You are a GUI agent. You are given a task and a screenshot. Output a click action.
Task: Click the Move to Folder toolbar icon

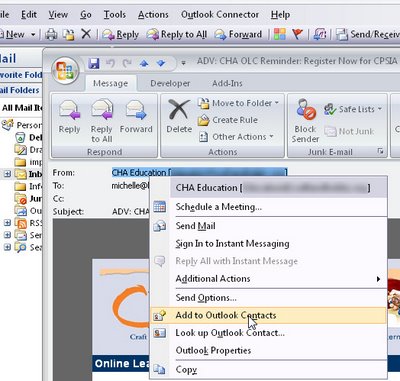69,34
